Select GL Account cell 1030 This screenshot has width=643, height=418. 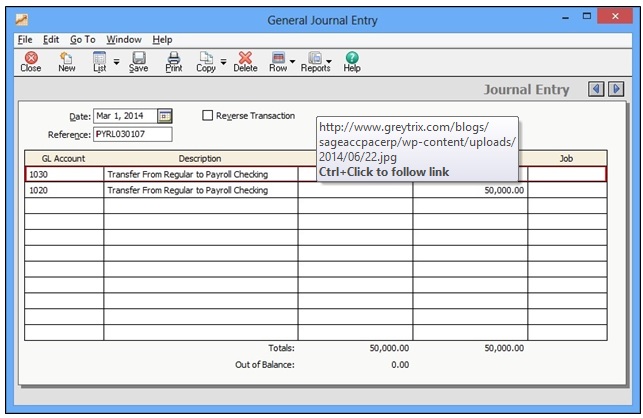click(x=64, y=174)
